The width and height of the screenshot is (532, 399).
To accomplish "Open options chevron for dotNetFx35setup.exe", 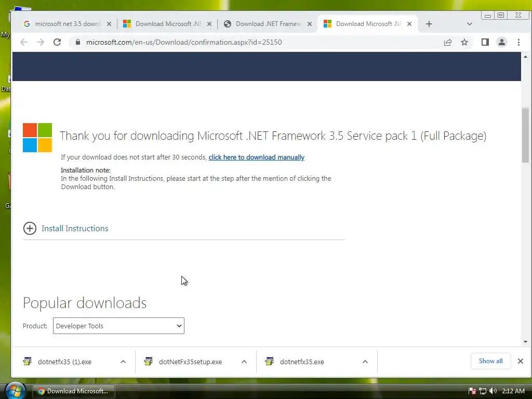I will click(x=244, y=362).
